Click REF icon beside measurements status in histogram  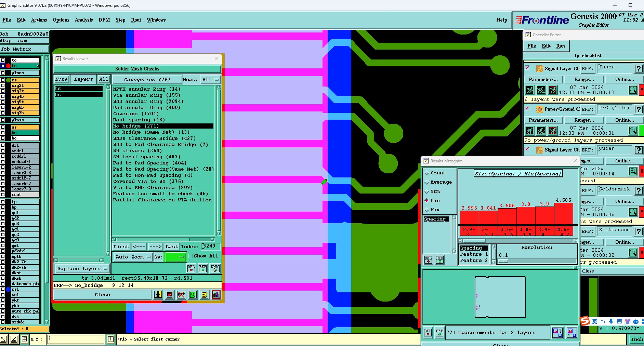tap(439, 332)
